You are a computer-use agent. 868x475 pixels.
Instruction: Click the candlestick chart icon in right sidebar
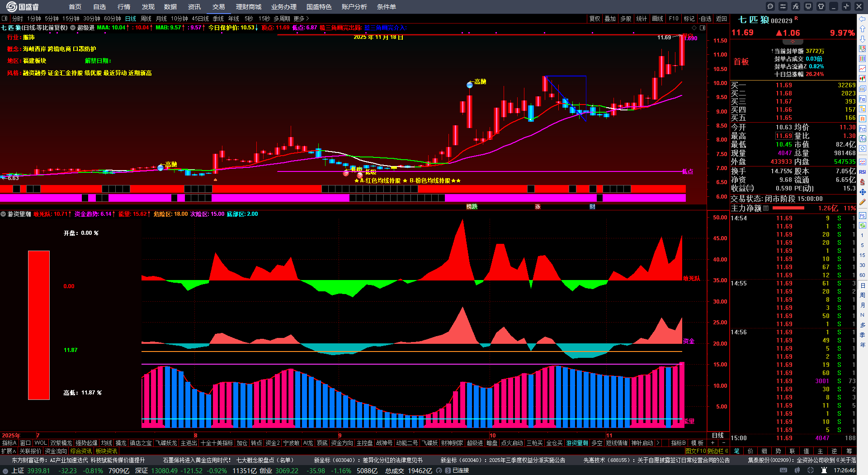[863, 79]
